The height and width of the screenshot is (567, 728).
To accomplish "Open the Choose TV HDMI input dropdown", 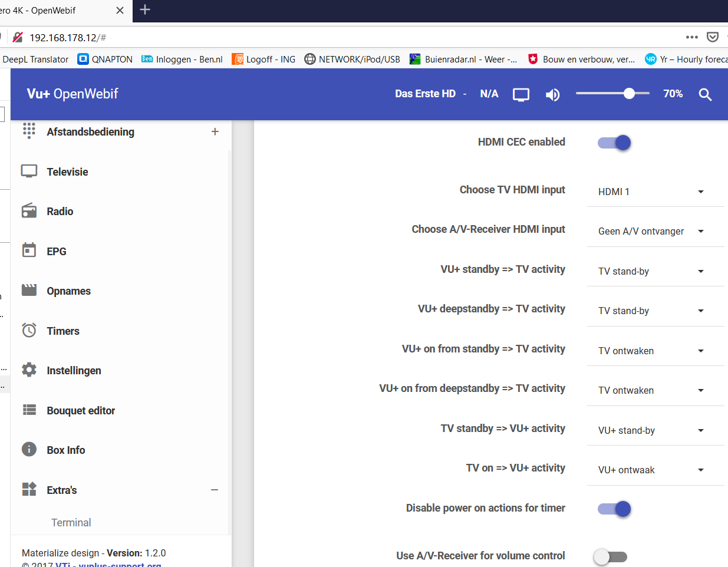I will [x=655, y=192].
